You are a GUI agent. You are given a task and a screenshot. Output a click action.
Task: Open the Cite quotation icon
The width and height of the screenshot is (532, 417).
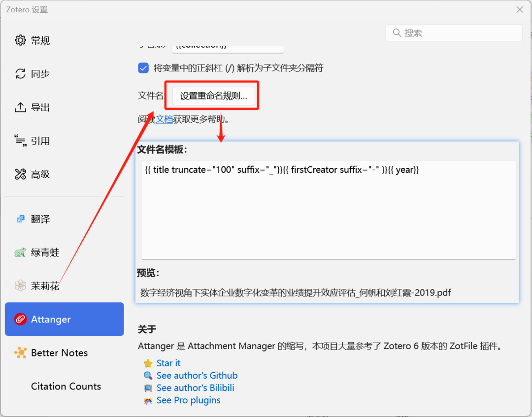[x=20, y=141]
